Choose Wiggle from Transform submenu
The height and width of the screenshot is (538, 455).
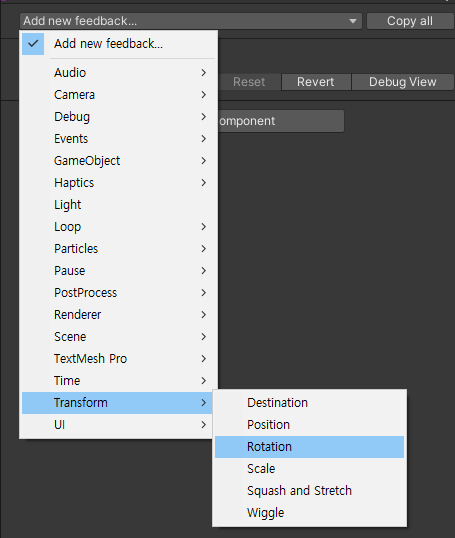(310, 513)
